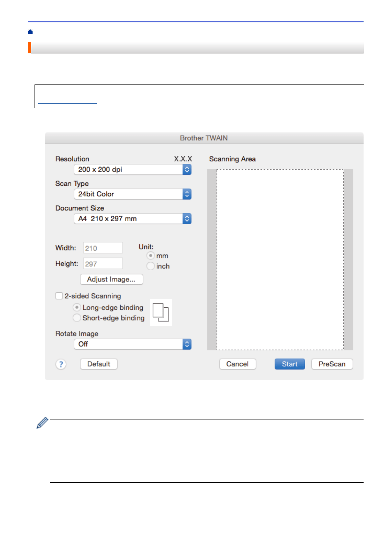
Task: Click the Height input field
Action: [x=103, y=264]
